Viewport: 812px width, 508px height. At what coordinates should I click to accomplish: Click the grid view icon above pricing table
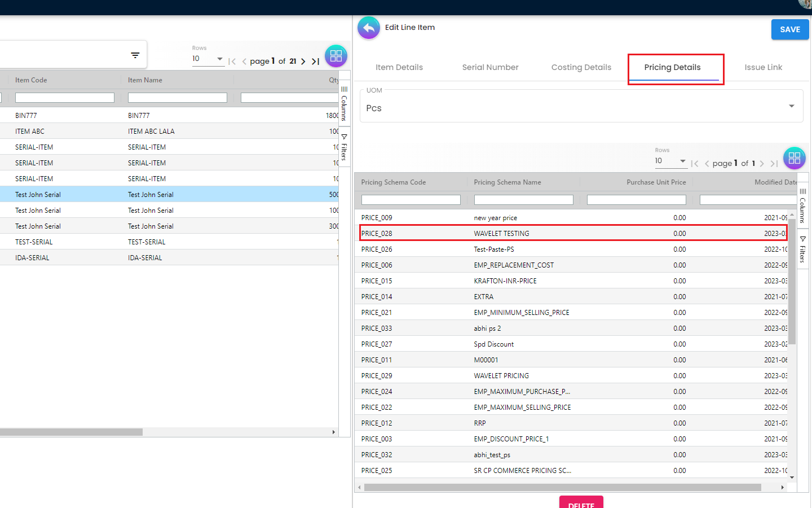point(794,158)
